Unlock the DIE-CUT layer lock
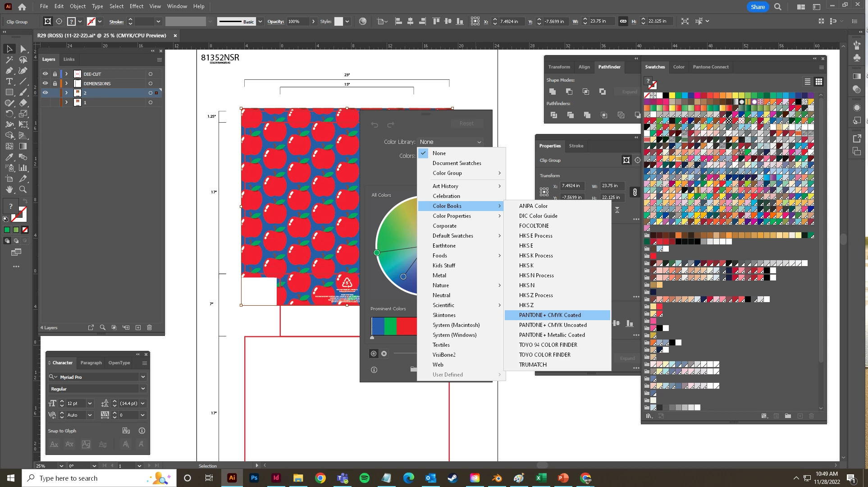Screen dimensions: 868x487 [x=55, y=74]
